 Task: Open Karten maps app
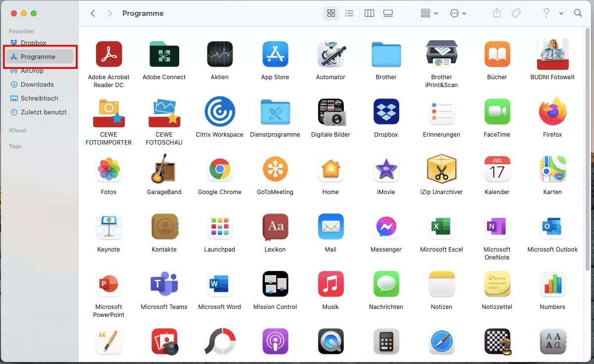click(x=553, y=169)
